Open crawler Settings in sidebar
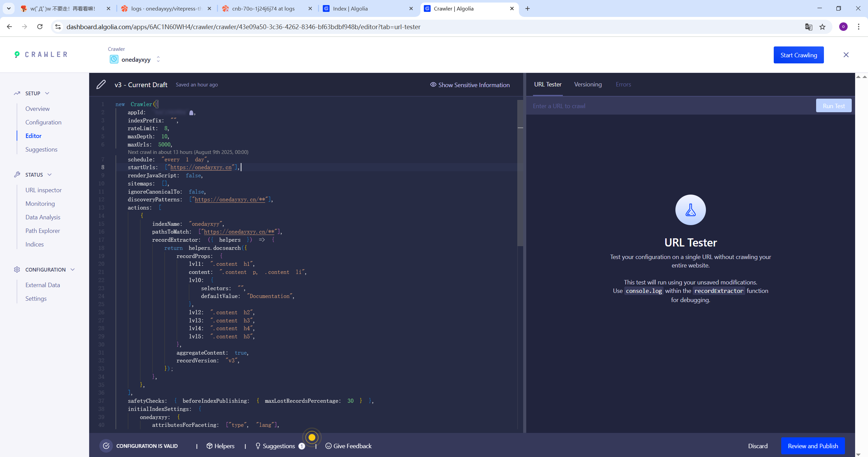The height and width of the screenshot is (457, 868). tap(36, 299)
